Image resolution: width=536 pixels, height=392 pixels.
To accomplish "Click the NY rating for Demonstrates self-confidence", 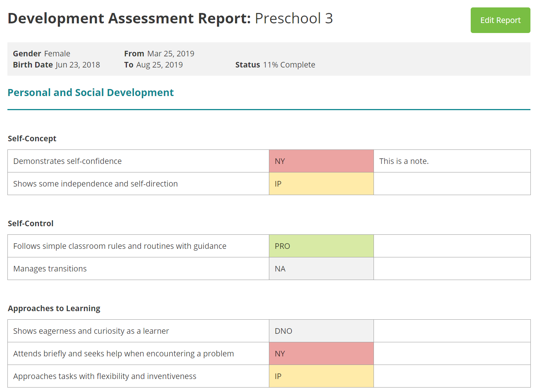I will [321, 161].
